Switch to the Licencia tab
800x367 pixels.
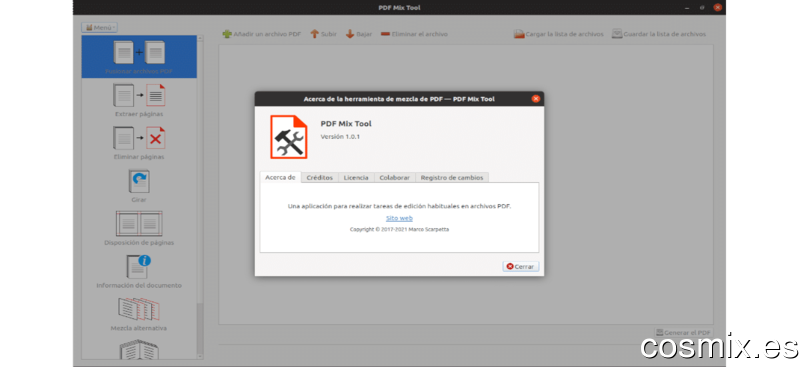pos(356,178)
